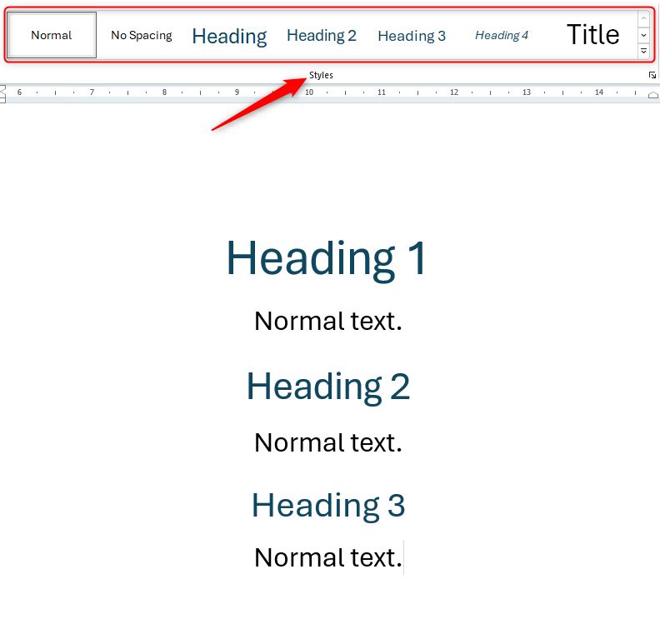This screenshot has width=660, height=644.
Task: Click the Right Indent marker on the ruler
Action: (652, 95)
